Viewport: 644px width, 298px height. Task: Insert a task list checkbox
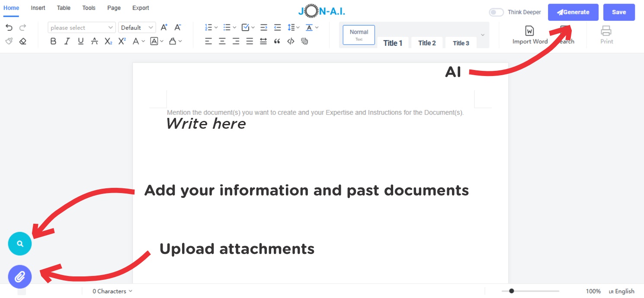coord(245,27)
